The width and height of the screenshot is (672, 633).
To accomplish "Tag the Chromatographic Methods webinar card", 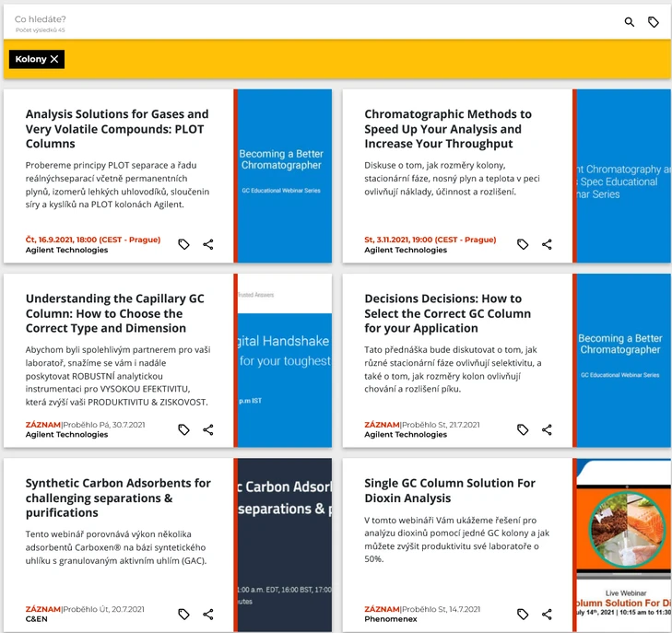I will 523,245.
